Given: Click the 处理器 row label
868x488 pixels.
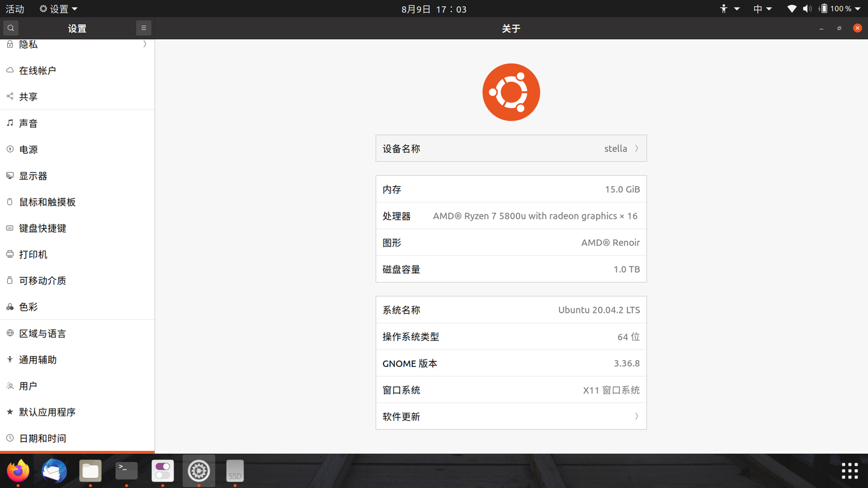Looking at the screenshot, I should [397, 216].
